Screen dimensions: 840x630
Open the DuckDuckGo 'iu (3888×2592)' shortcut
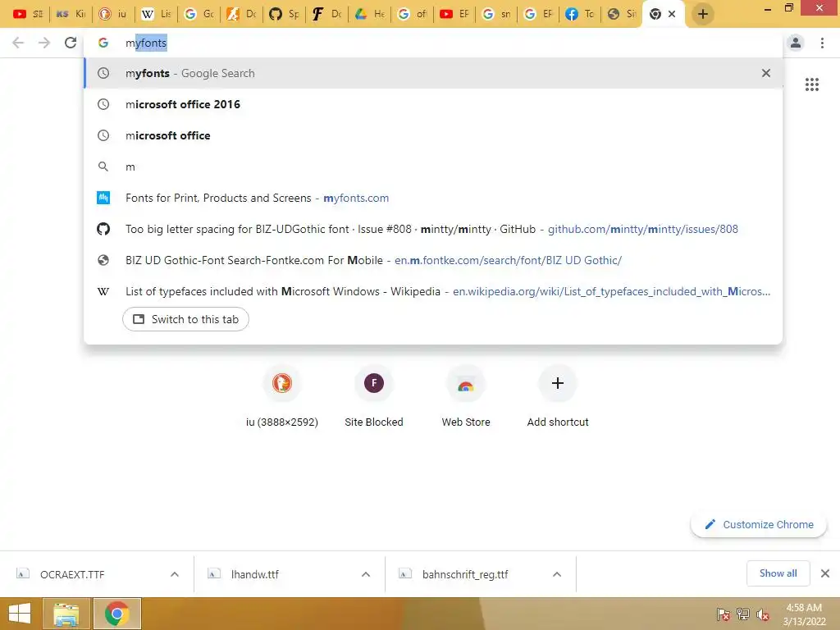[x=282, y=398]
